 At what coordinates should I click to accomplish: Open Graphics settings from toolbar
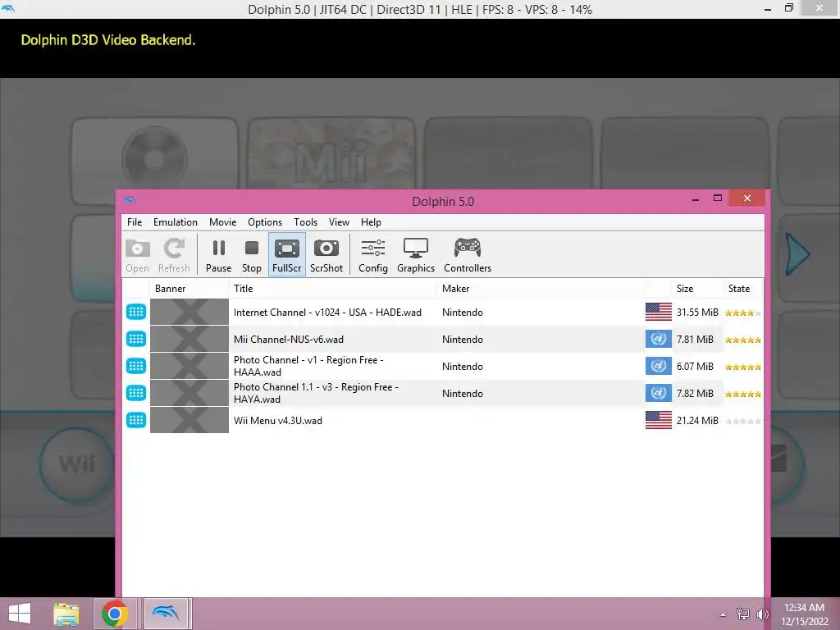(416, 254)
